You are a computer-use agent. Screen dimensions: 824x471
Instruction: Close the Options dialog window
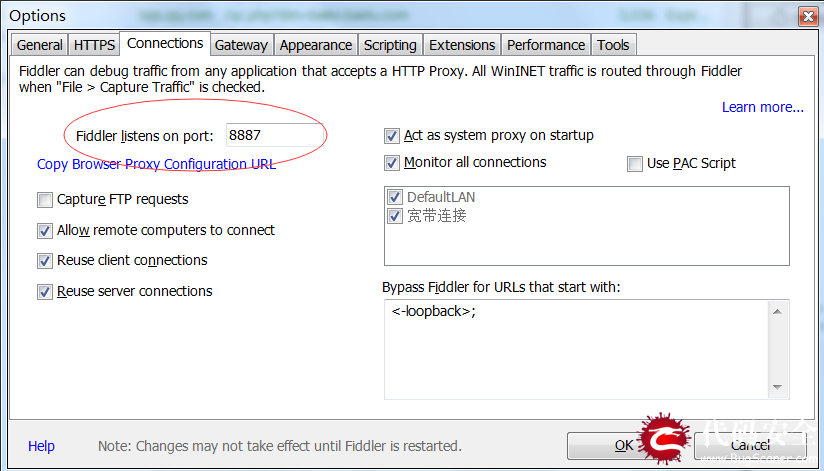[x=808, y=16]
